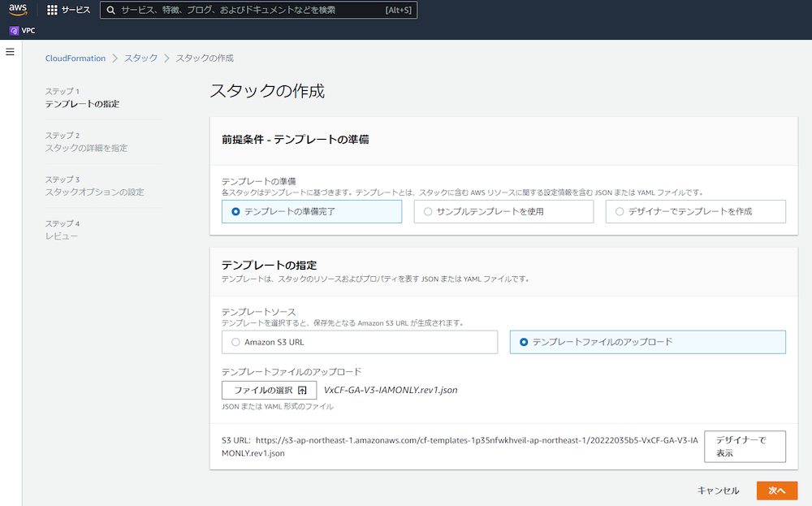The image size is (812, 506).
Task: Select ステップ 2 スタックの詳細を指定
Action: [x=86, y=148]
